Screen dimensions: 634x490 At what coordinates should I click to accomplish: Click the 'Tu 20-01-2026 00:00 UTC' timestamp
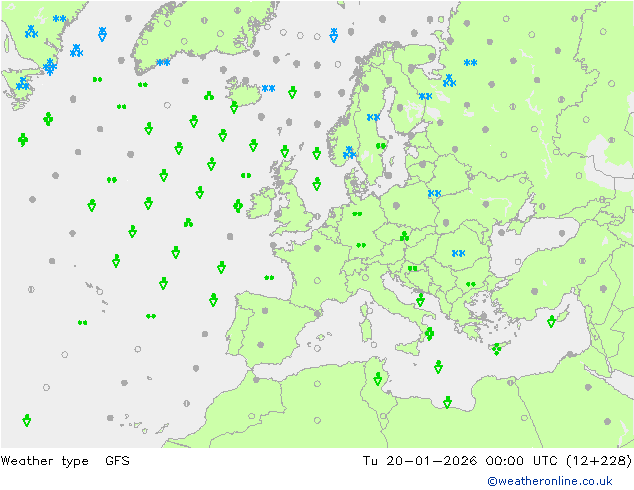460,461
